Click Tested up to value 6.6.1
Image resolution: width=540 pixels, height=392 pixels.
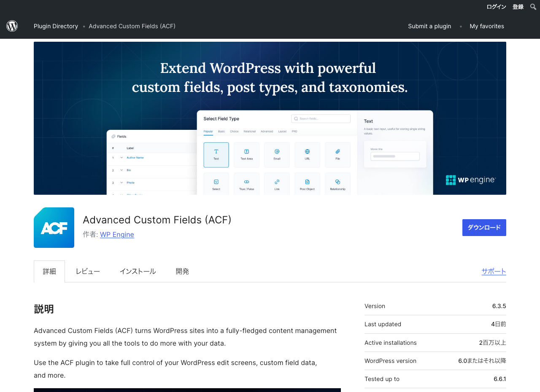500,379
